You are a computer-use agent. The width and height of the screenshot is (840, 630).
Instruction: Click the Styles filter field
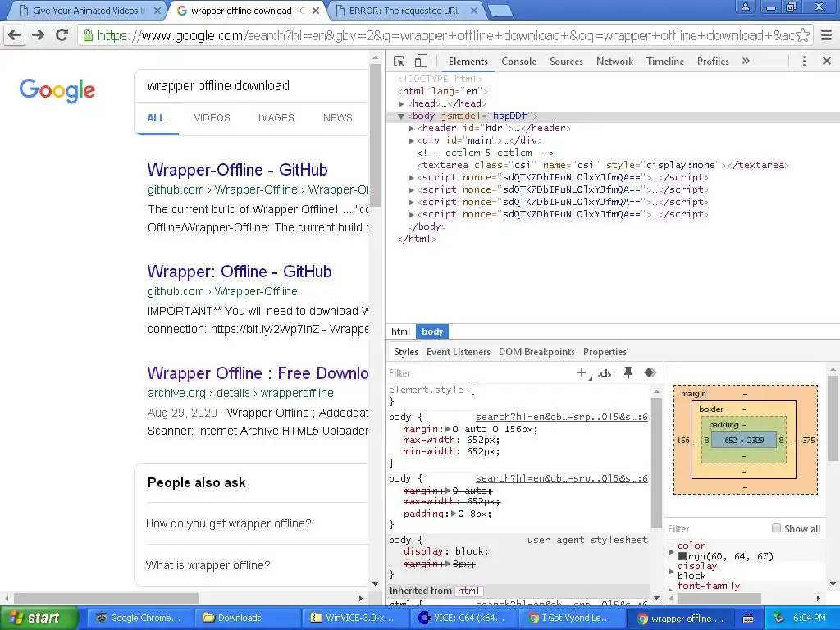coord(479,373)
